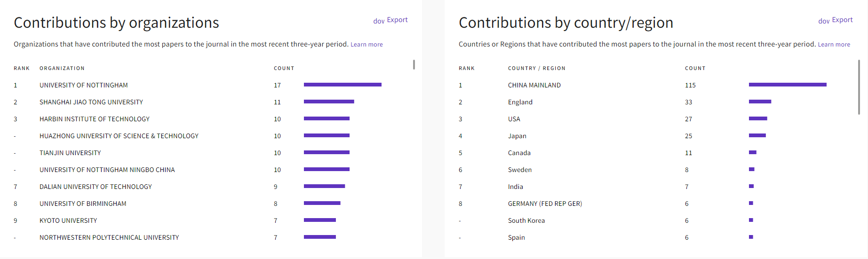This screenshot has width=868, height=259.
Task: Click the organizations list scrollbar
Action: [414, 64]
